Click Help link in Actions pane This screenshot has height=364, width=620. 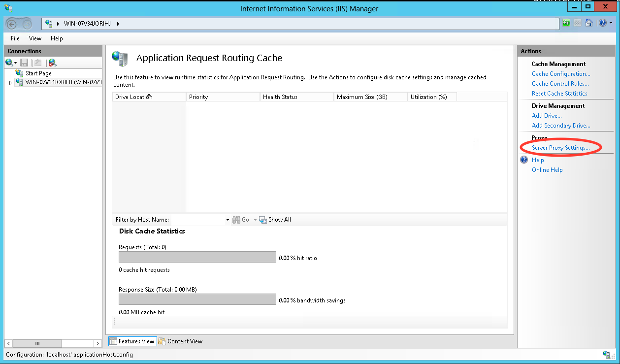538,160
